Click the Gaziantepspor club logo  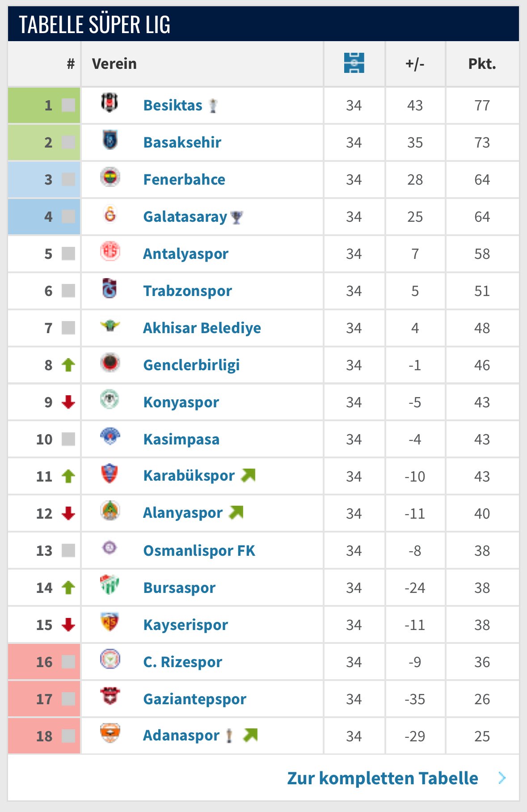(110, 696)
